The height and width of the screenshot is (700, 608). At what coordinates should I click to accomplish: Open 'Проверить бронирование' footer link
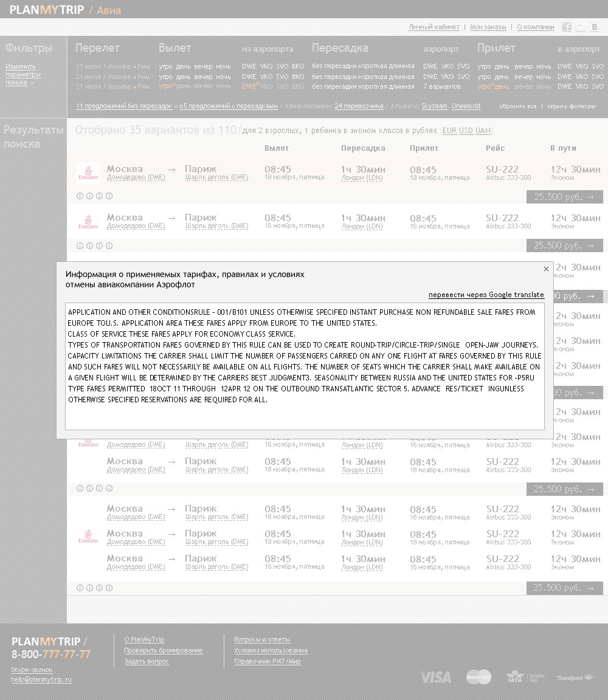point(164,650)
